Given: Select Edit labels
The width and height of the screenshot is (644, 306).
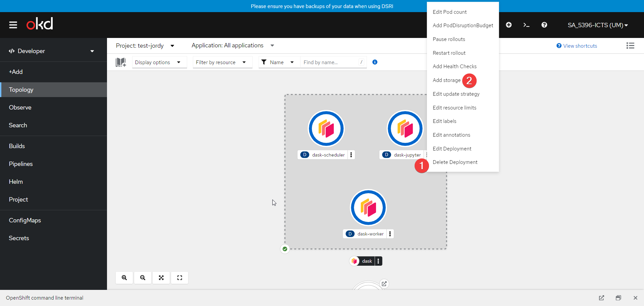Looking at the screenshot, I should pos(463,121).
